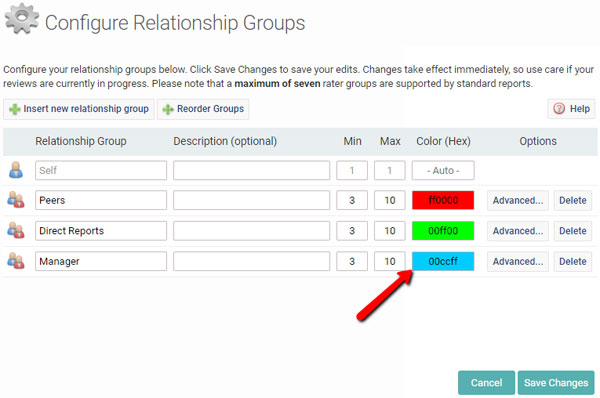600x398 pixels.
Task: Cancel the relationship group edits
Action: pos(486,382)
